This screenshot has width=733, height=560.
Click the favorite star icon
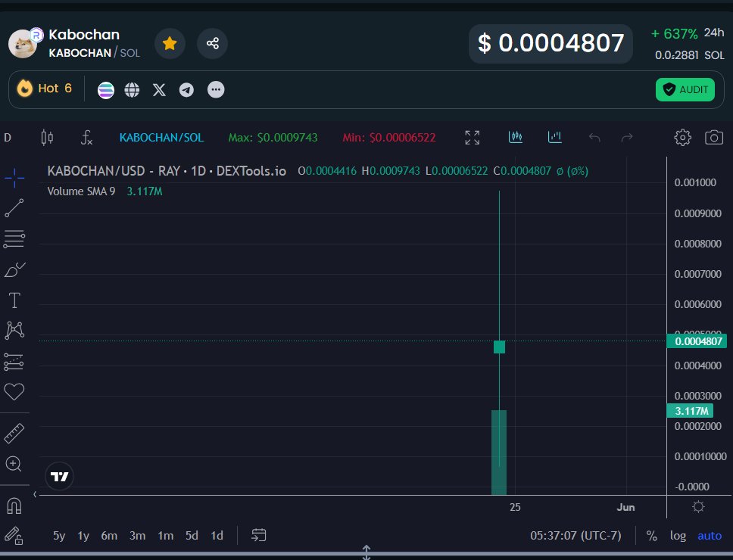point(170,43)
